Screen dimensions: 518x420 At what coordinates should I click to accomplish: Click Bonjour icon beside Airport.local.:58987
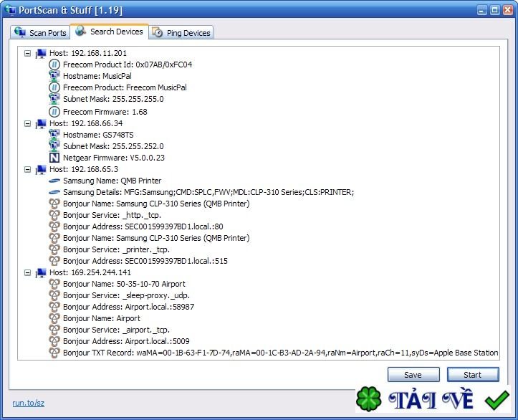pos(54,307)
